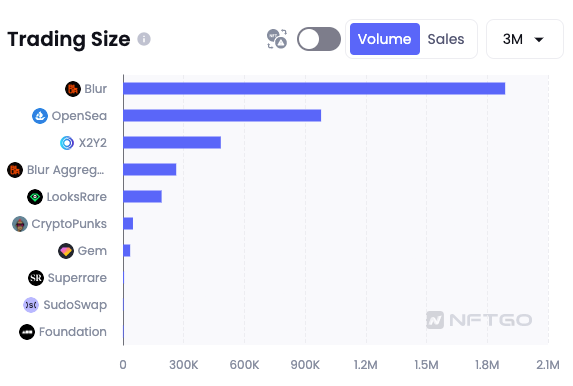
Task: Click the LooksRare logo icon
Action: pos(35,197)
